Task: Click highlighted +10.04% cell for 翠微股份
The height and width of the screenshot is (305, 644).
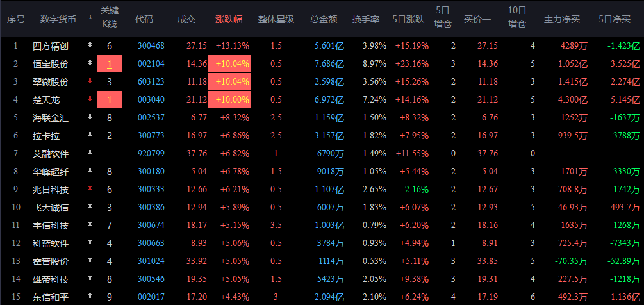Action: pyautogui.click(x=229, y=81)
